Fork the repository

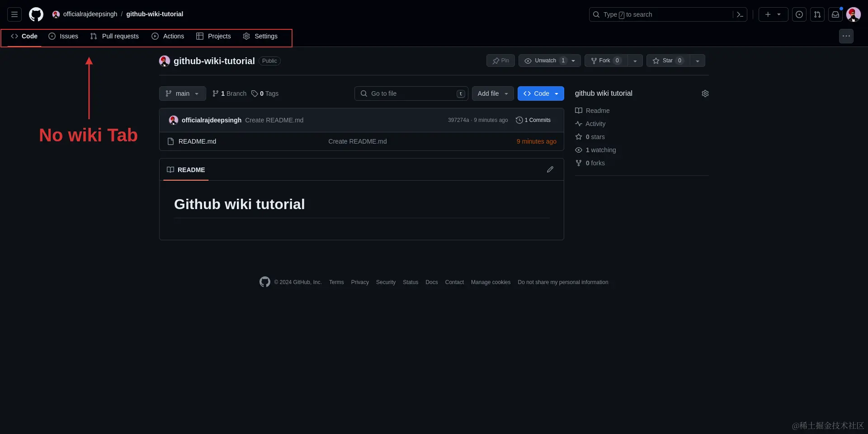(606, 61)
